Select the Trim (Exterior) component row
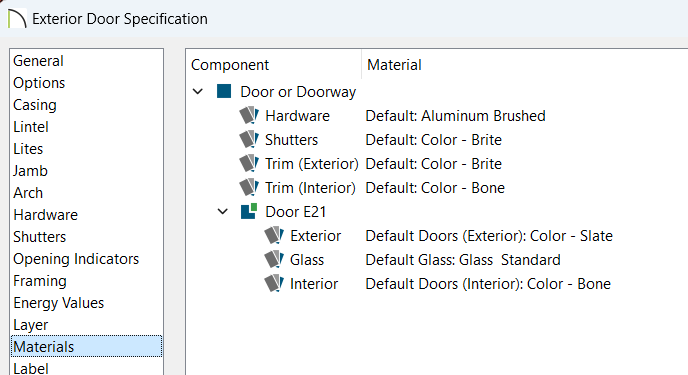688x375 pixels. pos(312,164)
